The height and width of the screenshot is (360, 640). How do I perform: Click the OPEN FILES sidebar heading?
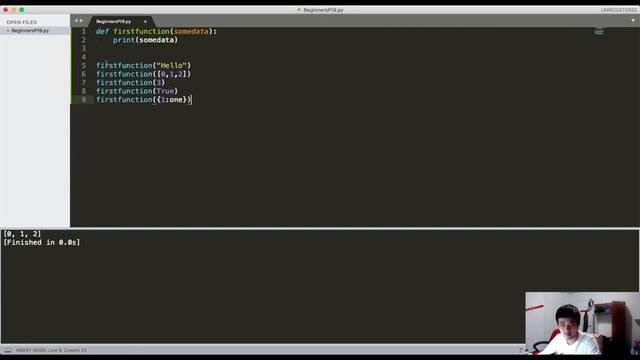pyautogui.click(x=22, y=22)
